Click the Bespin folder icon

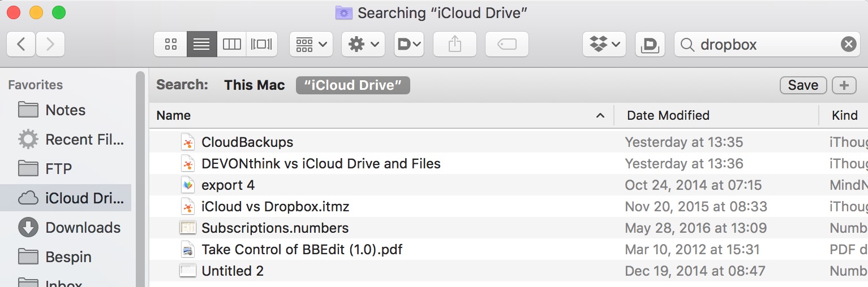click(x=28, y=256)
